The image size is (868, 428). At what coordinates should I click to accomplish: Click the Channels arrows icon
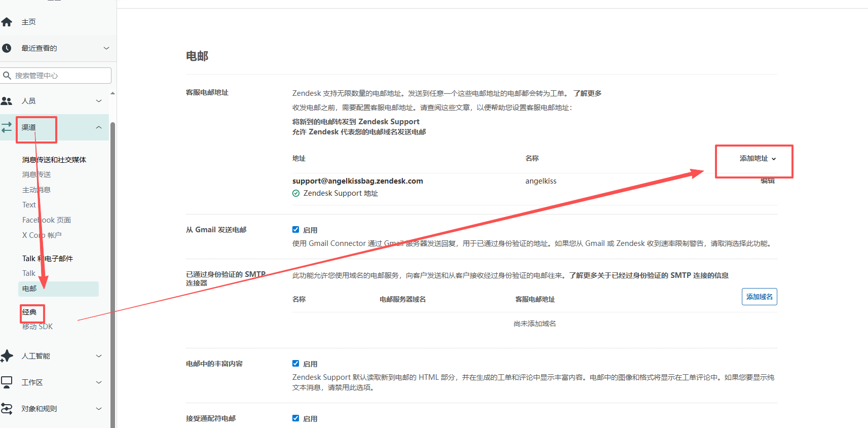pyautogui.click(x=7, y=127)
